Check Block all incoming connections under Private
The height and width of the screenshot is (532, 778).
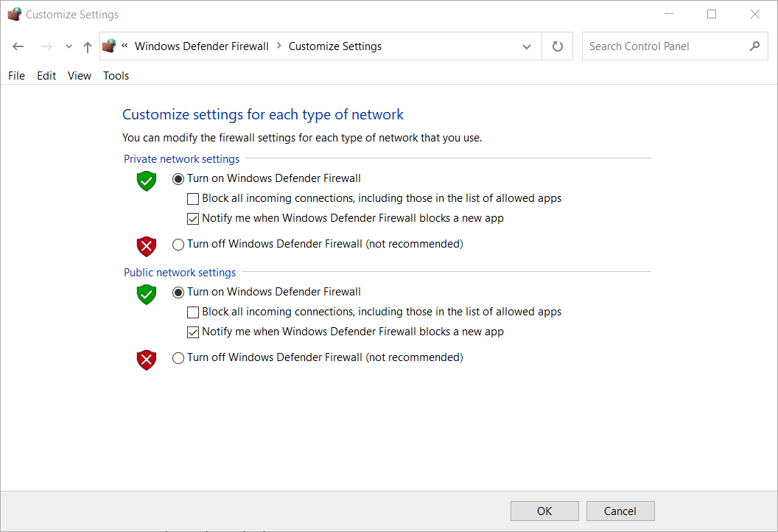tap(193, 199)
